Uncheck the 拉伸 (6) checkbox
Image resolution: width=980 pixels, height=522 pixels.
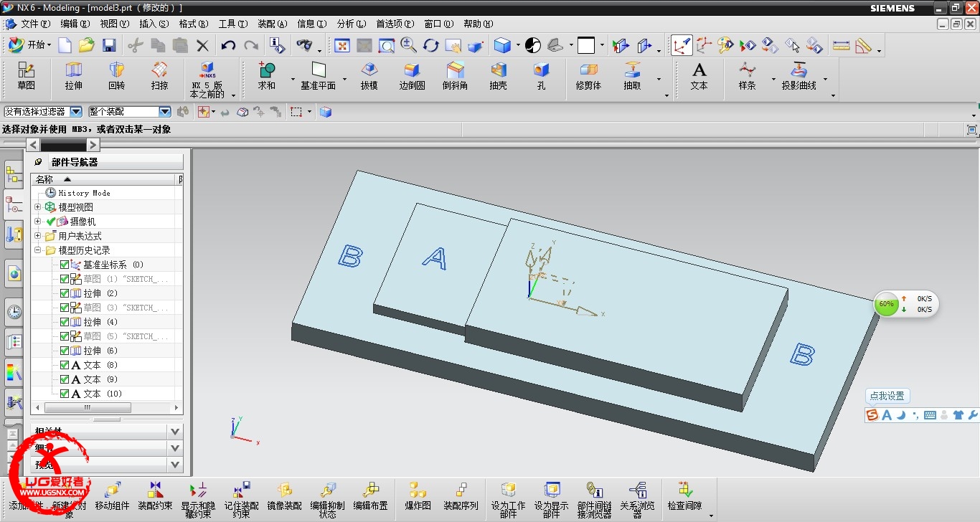point(65,351)
